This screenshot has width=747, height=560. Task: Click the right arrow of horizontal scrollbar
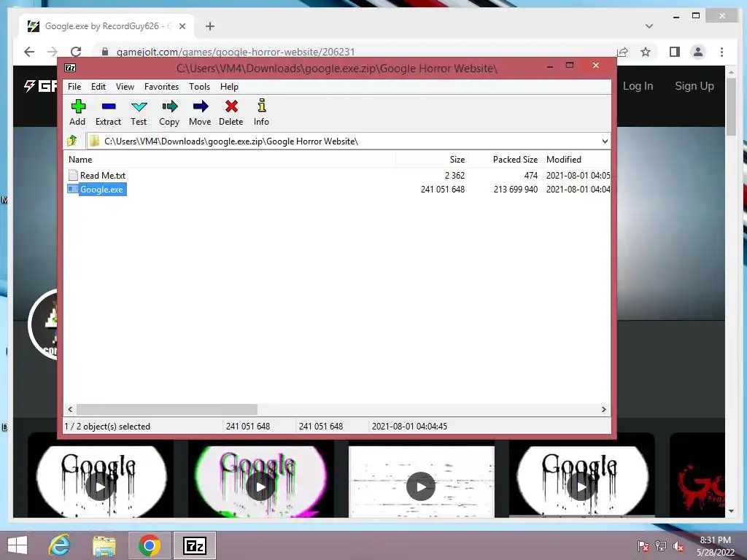tap(603, 410)
